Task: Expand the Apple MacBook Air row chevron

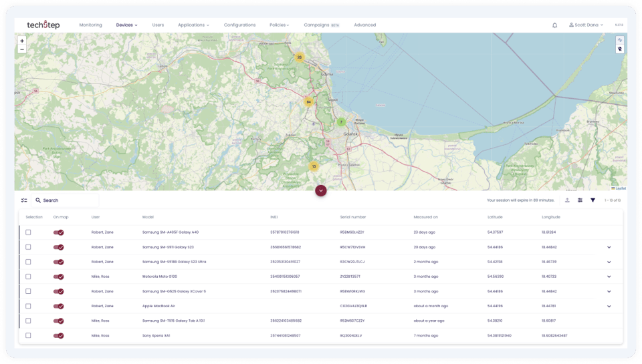Action: [609, 307]
